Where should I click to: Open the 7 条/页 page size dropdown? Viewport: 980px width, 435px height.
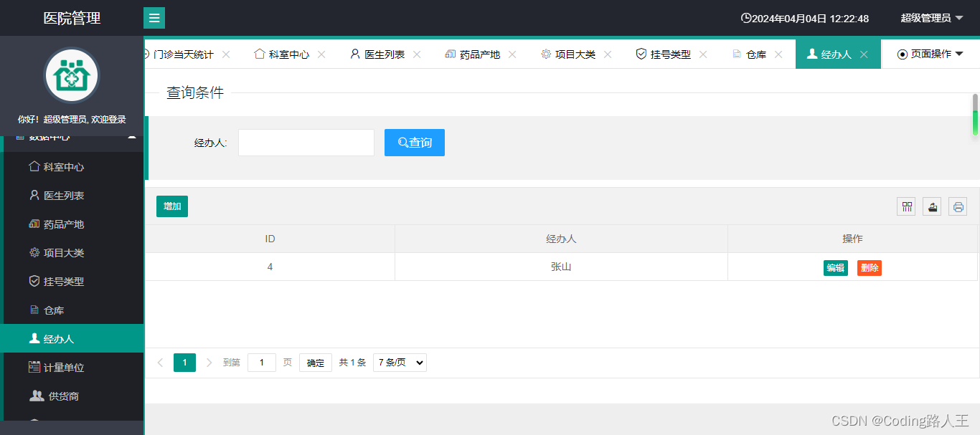point(400,363)
